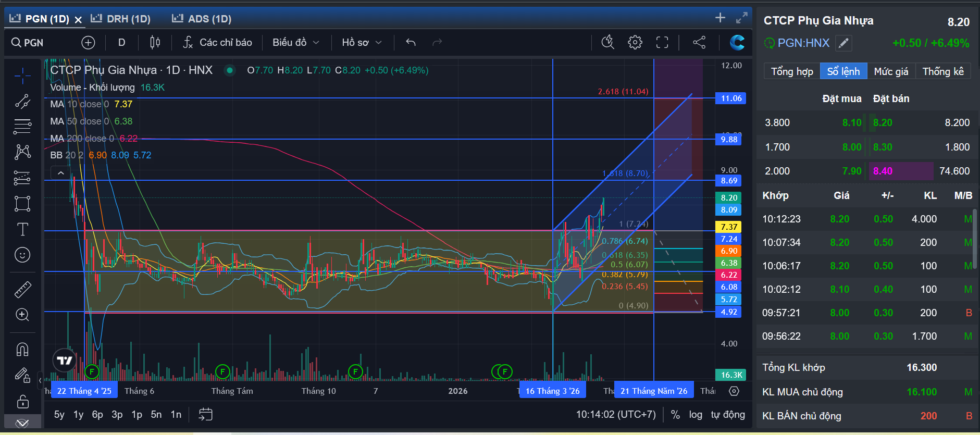This screenshot has height=435, width=980.
Task: Set the 3p time range
Action: 117,415
